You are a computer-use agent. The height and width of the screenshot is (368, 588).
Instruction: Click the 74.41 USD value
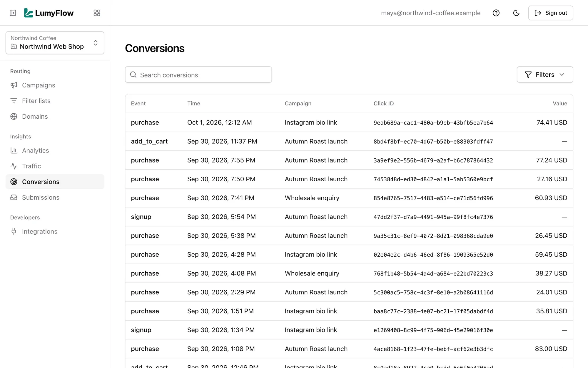coord(552,122)
